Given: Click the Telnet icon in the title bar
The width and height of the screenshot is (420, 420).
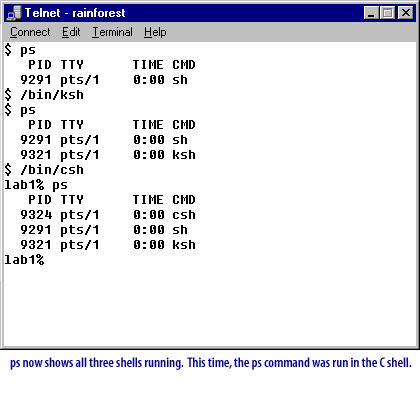Looking at the screenshot, I should click(14, 13).
